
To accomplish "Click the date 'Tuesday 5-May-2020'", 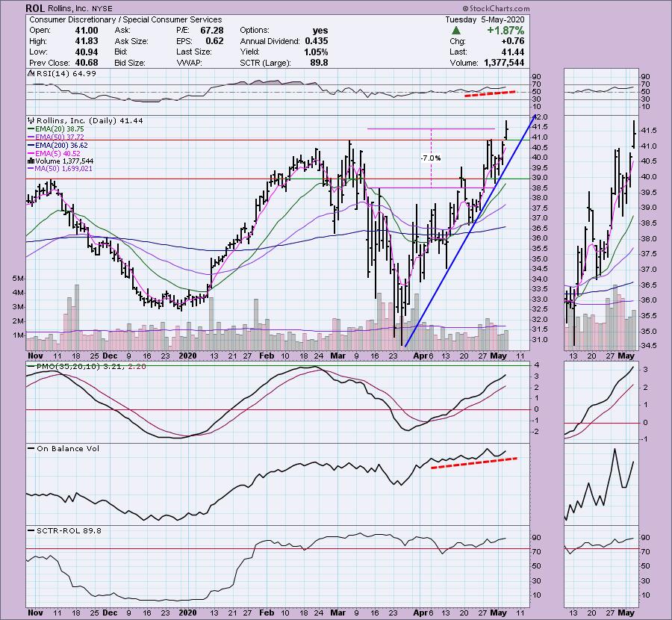I will (485, 19).
